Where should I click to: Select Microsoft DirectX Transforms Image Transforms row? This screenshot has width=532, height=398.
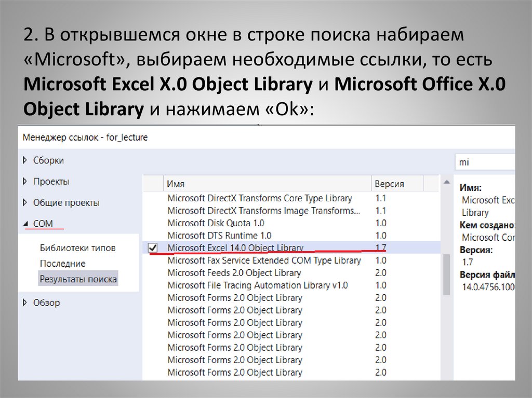click(291, 211)
